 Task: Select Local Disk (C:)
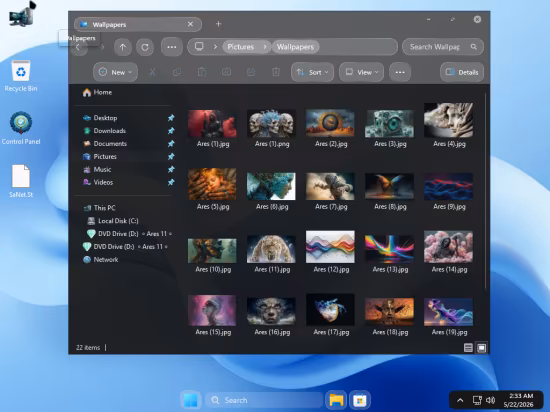pyautogui.click(x=113, y=221)
